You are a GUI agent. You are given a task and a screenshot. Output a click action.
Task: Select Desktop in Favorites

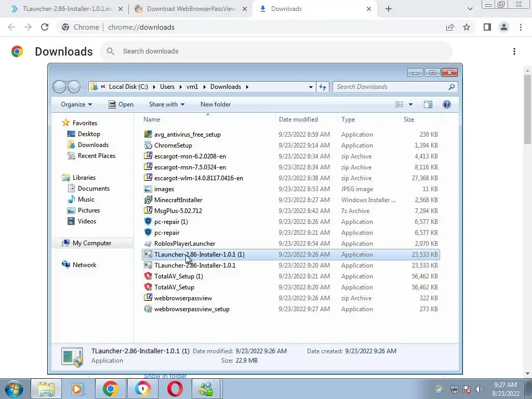coord(89,134)
